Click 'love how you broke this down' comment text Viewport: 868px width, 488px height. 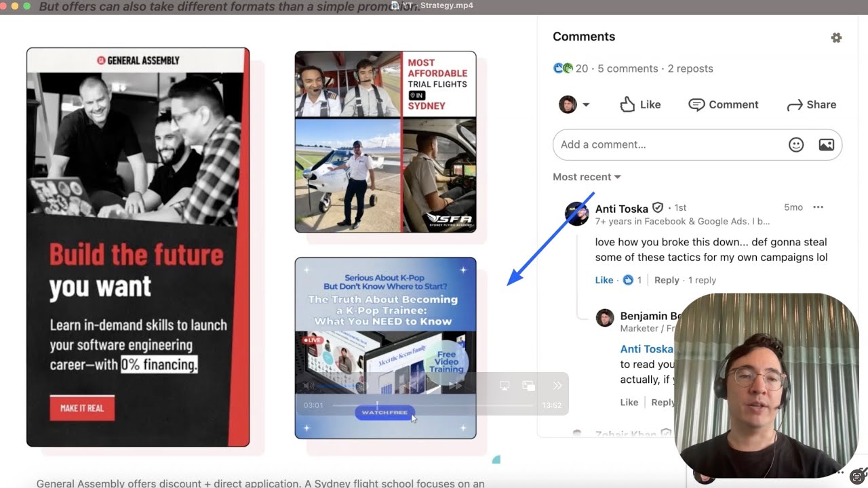coord(711,249)
